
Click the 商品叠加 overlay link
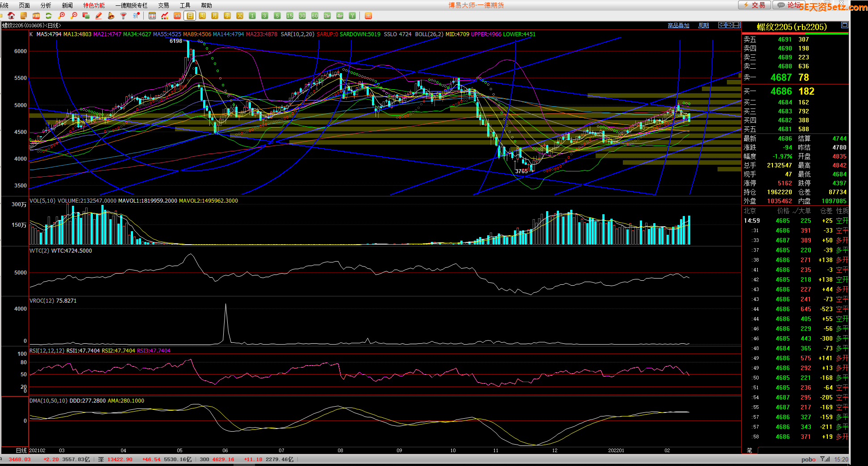[678, 25]
